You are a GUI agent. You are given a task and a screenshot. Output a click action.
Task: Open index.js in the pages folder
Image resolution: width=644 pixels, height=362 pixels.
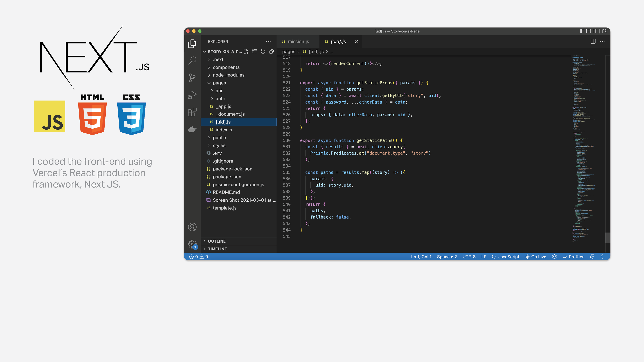click(239, 130)
